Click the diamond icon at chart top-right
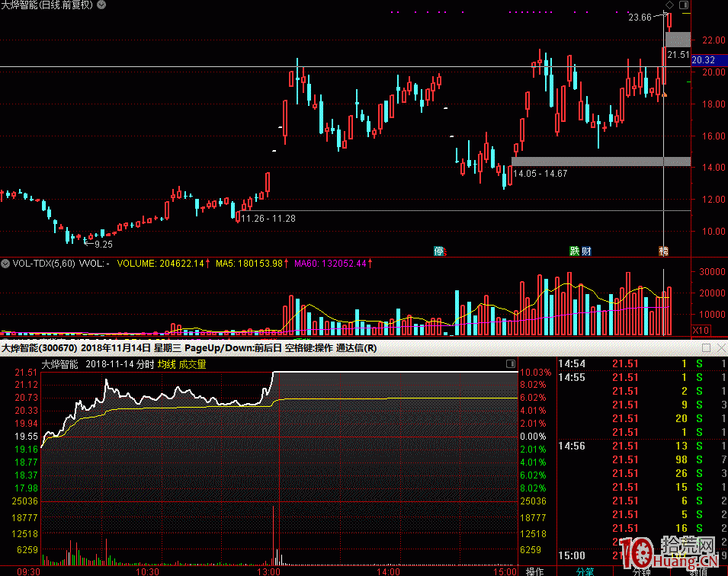The image size is (728, 576). [670, 5]
